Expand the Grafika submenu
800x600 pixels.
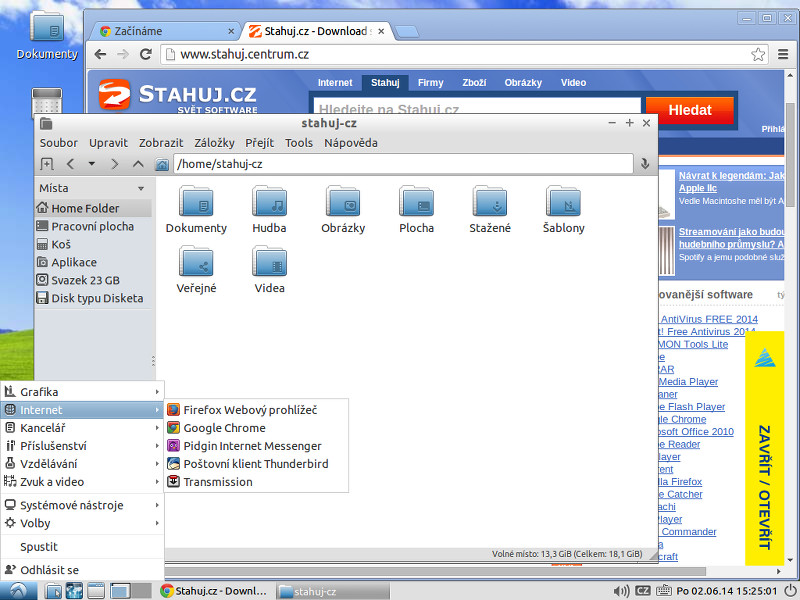[x=82, y=392]
